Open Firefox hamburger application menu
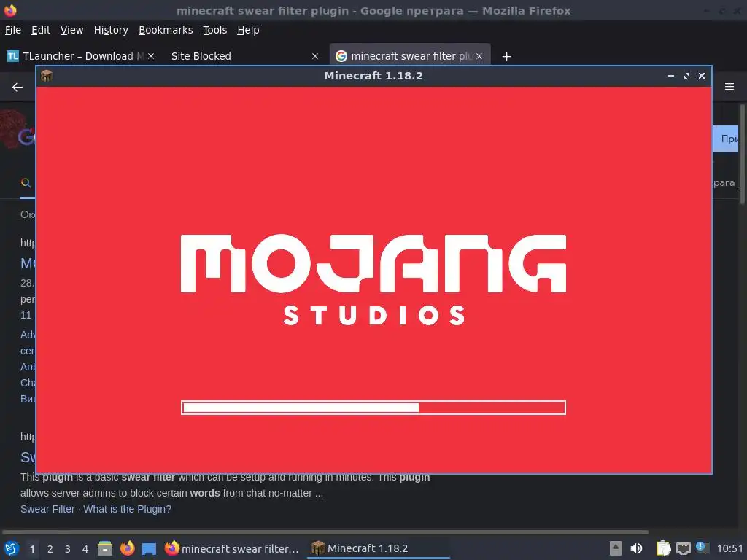 729,87
